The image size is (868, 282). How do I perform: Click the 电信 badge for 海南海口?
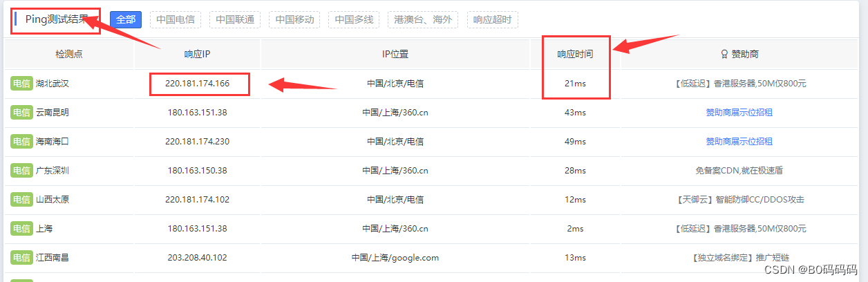[x=21, y=142]
